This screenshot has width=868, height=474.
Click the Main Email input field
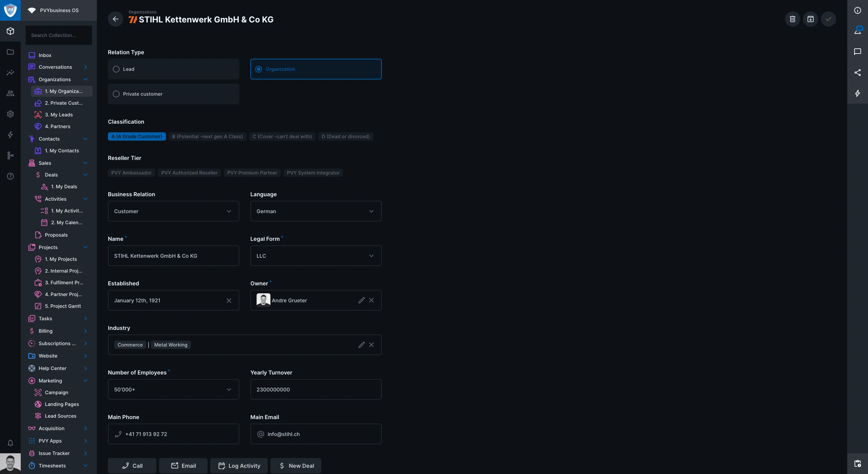tap(316, 434)
